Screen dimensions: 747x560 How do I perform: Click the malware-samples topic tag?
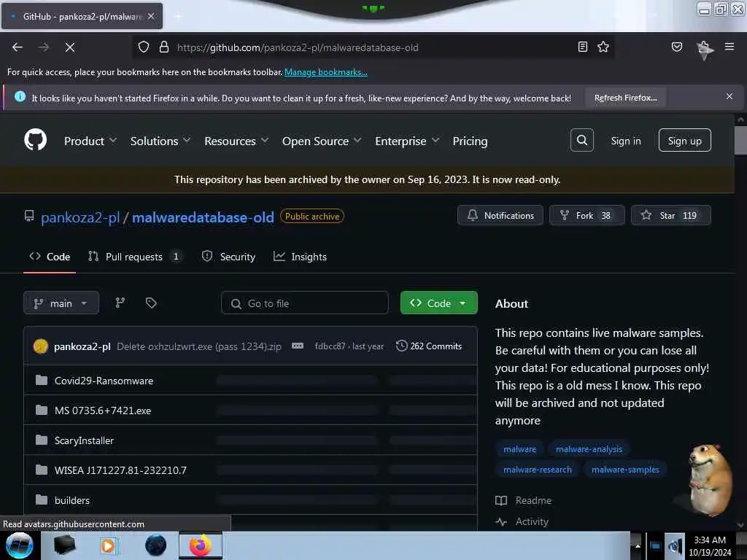click(x=625, y=470)
